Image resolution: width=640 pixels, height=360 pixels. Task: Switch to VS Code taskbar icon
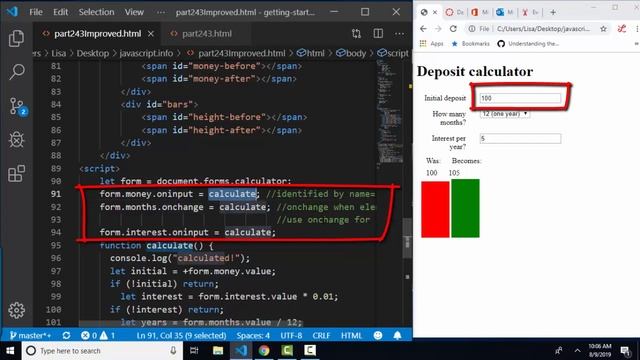(x=241, y=351)
